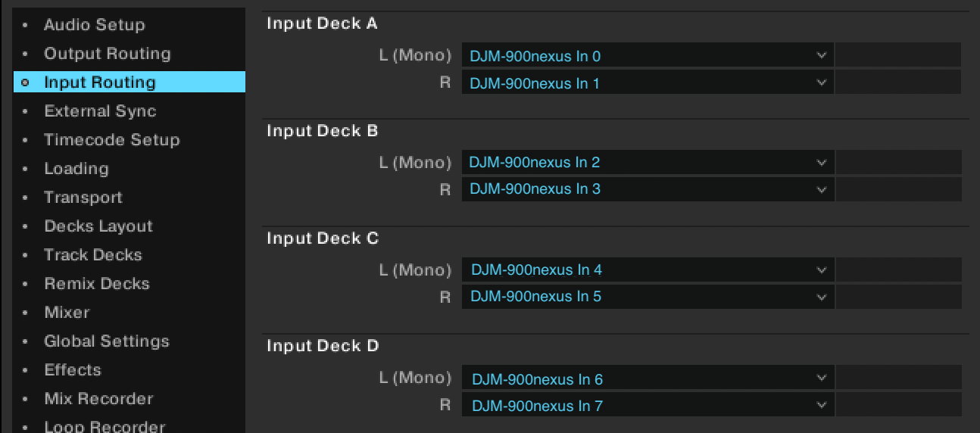980x433 pixels.
Task: Expand Deck A L (Mono) input dropdown
Action: 648,55
